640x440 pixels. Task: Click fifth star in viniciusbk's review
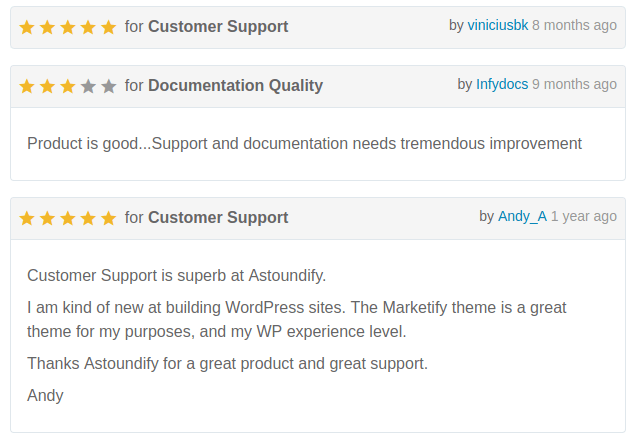point(109,27)
